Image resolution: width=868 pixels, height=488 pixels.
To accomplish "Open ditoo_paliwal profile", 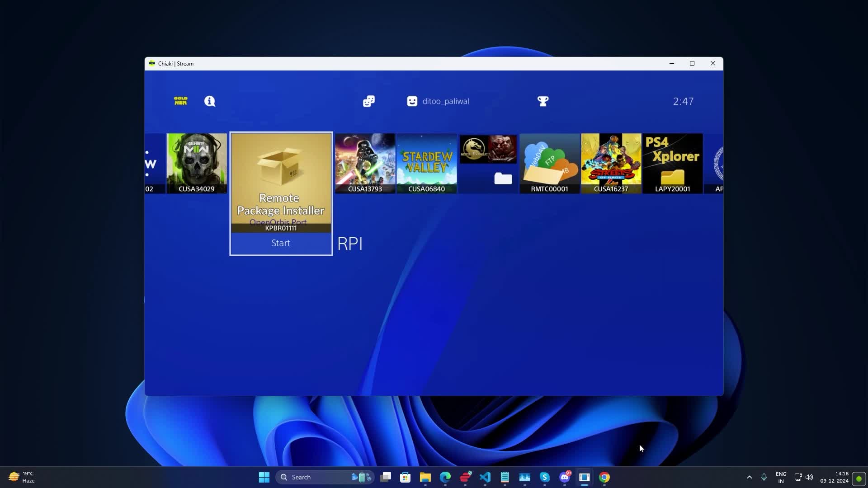I will pos(438,101).
